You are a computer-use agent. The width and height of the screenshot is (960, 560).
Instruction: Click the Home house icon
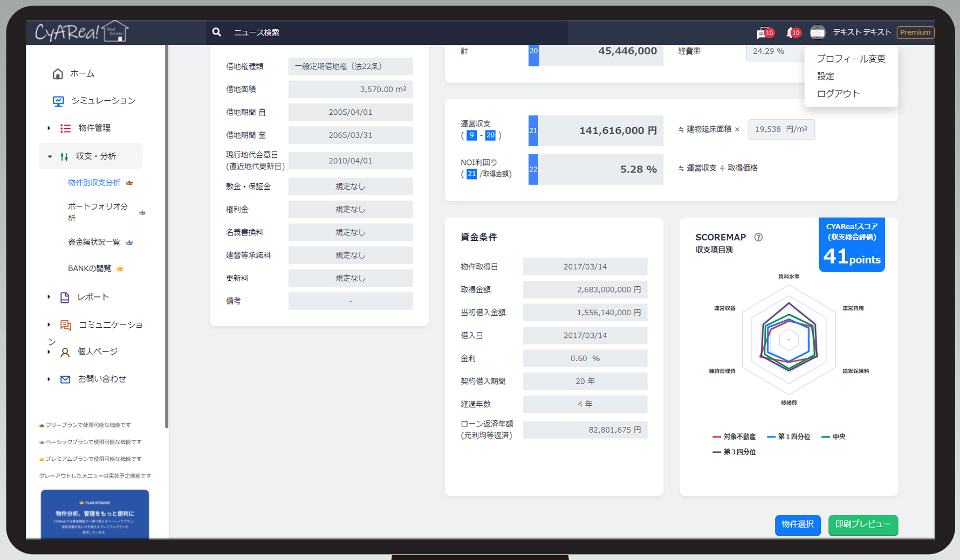(x=58, y=74)
